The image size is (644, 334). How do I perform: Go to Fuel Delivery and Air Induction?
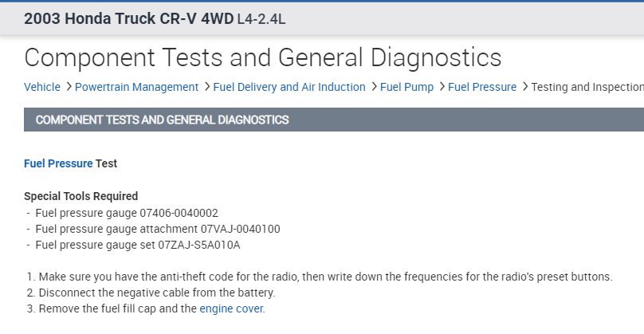click(x=289, y=87)
